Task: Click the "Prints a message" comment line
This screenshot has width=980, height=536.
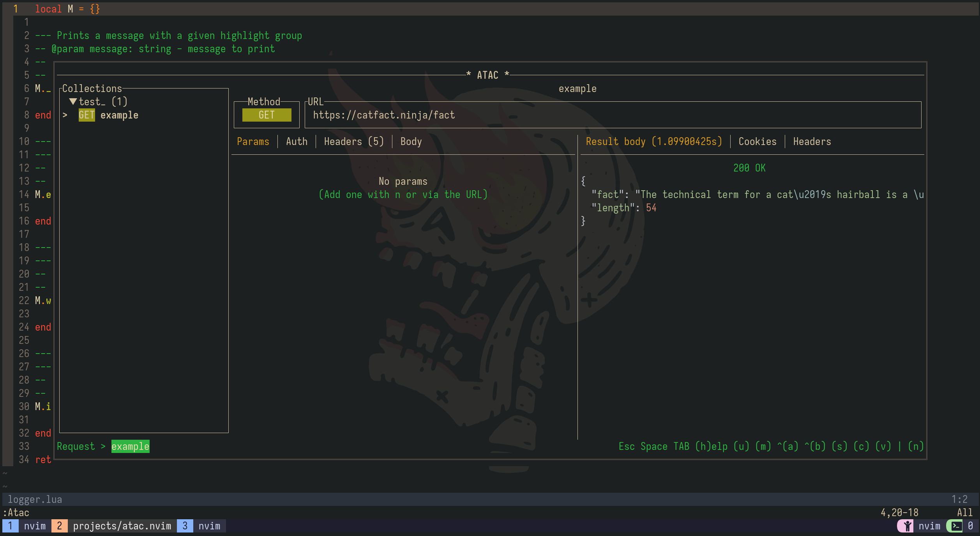Action: pos(169,35)
